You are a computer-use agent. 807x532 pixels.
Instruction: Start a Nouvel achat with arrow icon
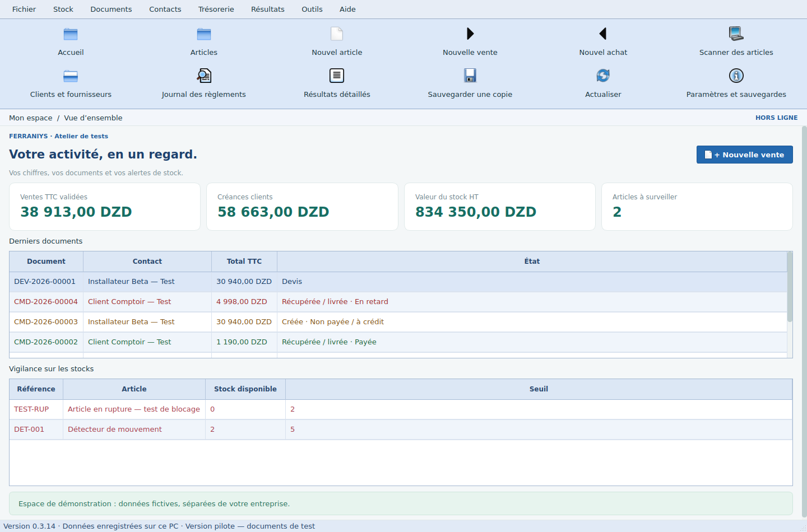(x=603, y=34)
